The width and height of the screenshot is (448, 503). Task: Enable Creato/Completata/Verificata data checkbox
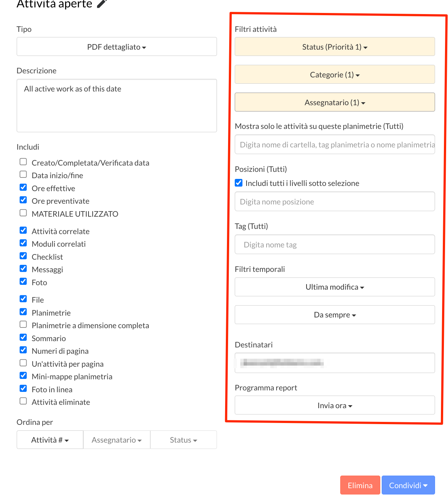pyautogui.click(x=23, y=162)
